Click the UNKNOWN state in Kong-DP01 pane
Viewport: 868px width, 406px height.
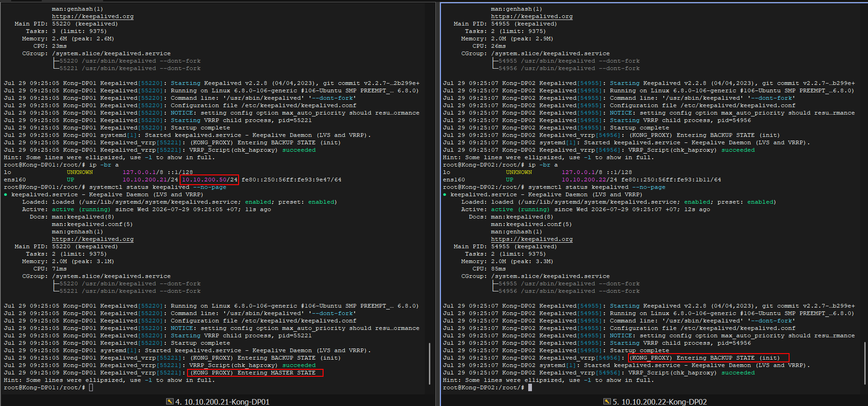point(80,172)
